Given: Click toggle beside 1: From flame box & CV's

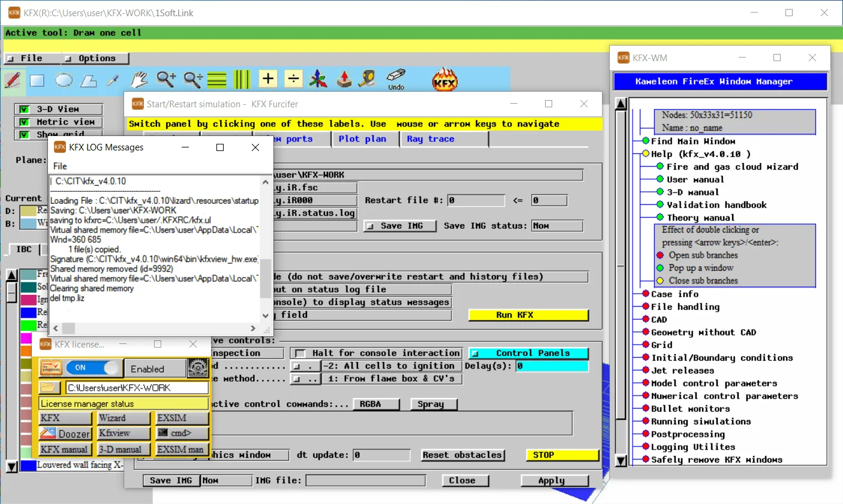Looking at the screenshot, I should pyautogui.click(x=305, y=379).
